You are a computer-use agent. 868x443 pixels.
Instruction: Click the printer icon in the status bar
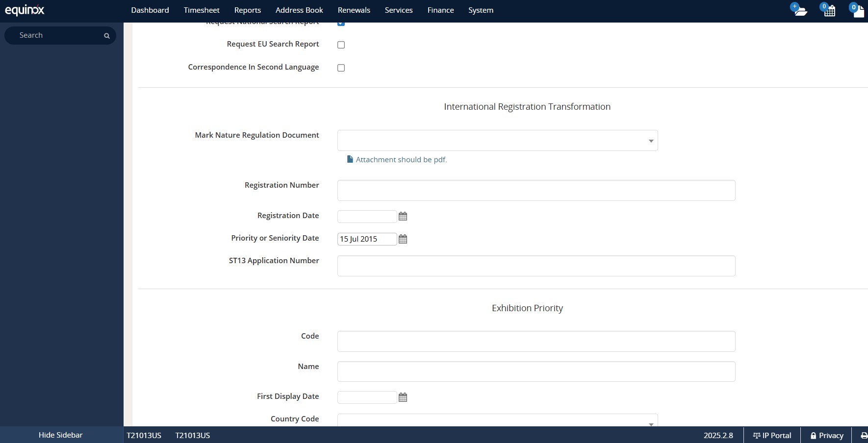click(864, 435)
